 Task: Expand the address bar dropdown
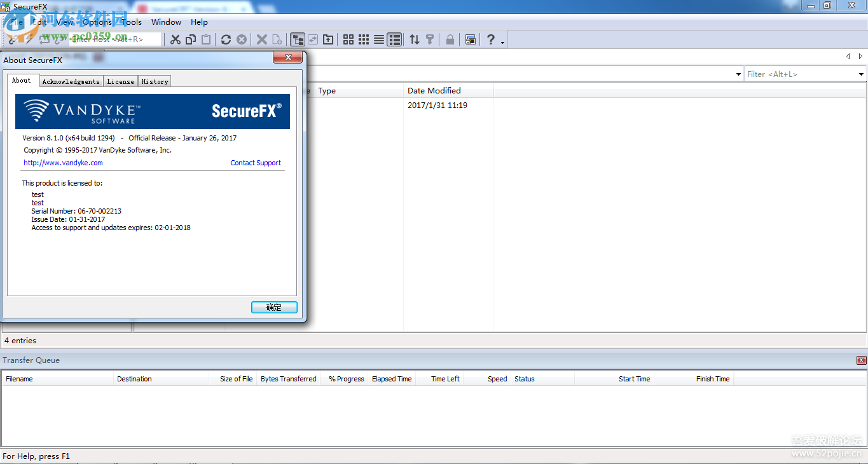click(737, 74)
